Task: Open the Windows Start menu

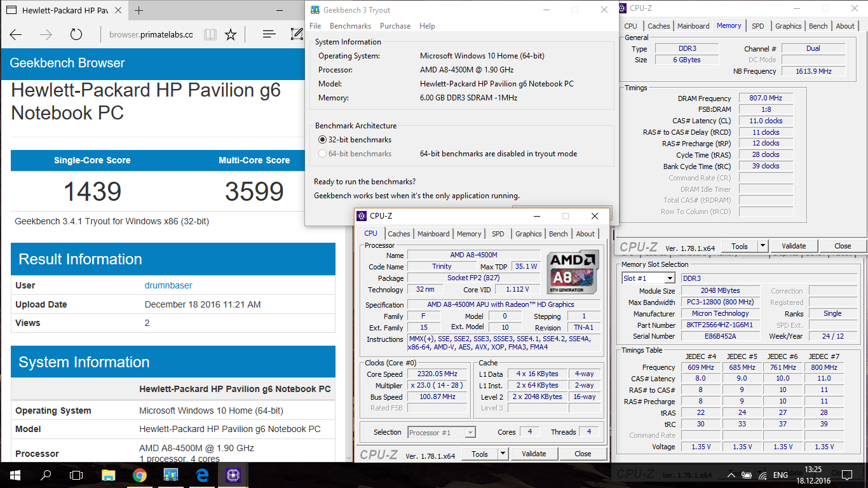Action: pyautogui.click(x=15, y=475)
